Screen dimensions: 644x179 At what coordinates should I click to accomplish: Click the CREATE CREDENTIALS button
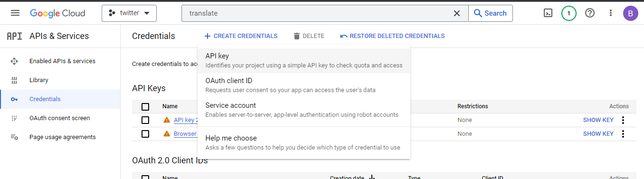point(241,36)
